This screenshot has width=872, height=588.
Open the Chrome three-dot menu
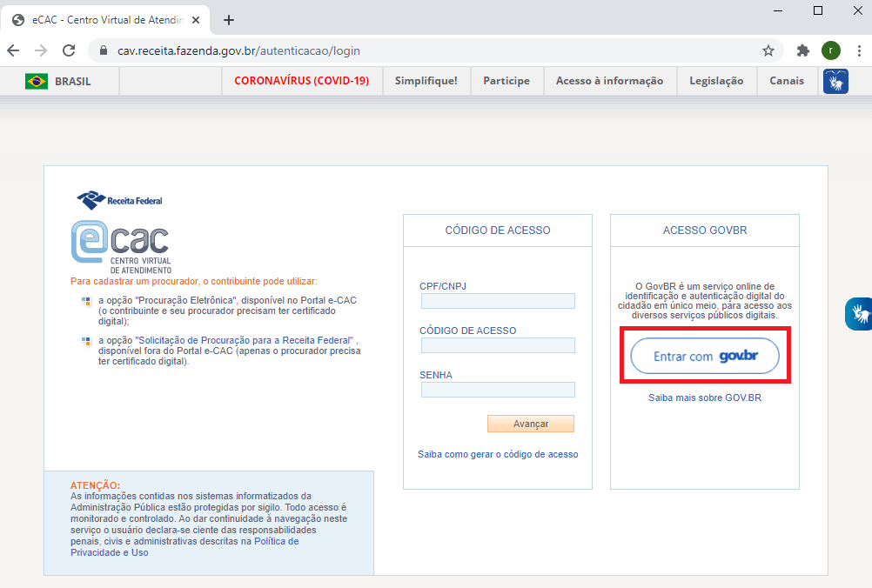tap(860, 50)
